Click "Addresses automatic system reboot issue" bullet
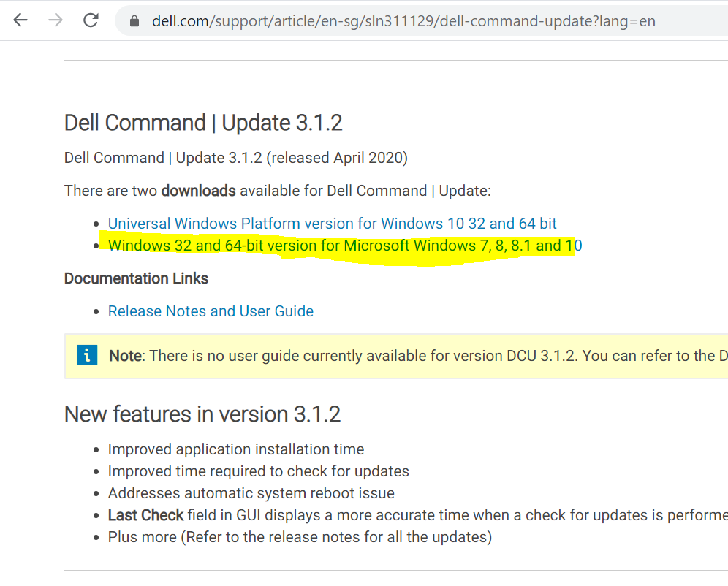Screen dimensions: 728x586 [x=251, y=493]
